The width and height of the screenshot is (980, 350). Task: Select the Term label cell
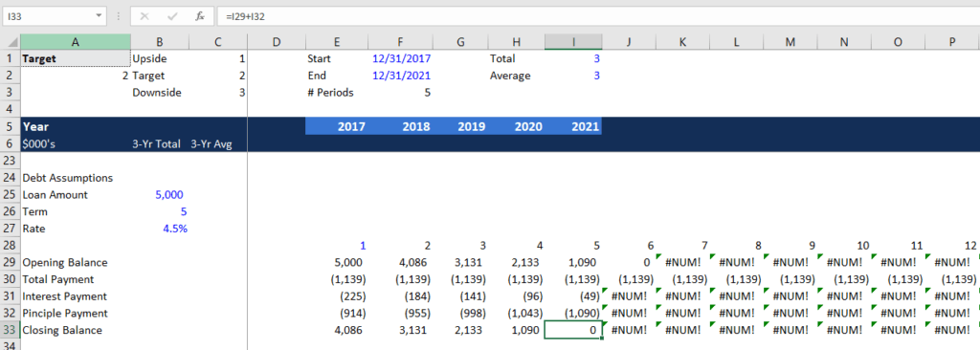(x=76, y=211)
